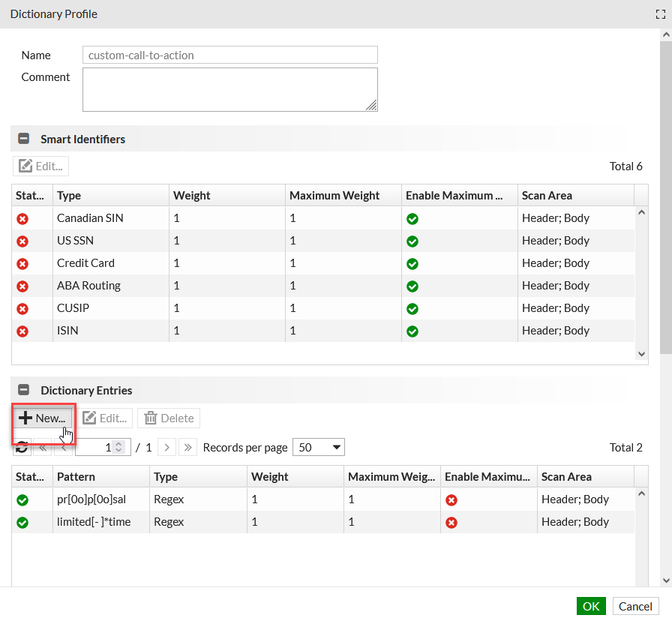
Task: Toggle status icon for ISIN
Action: click(22, 331)
